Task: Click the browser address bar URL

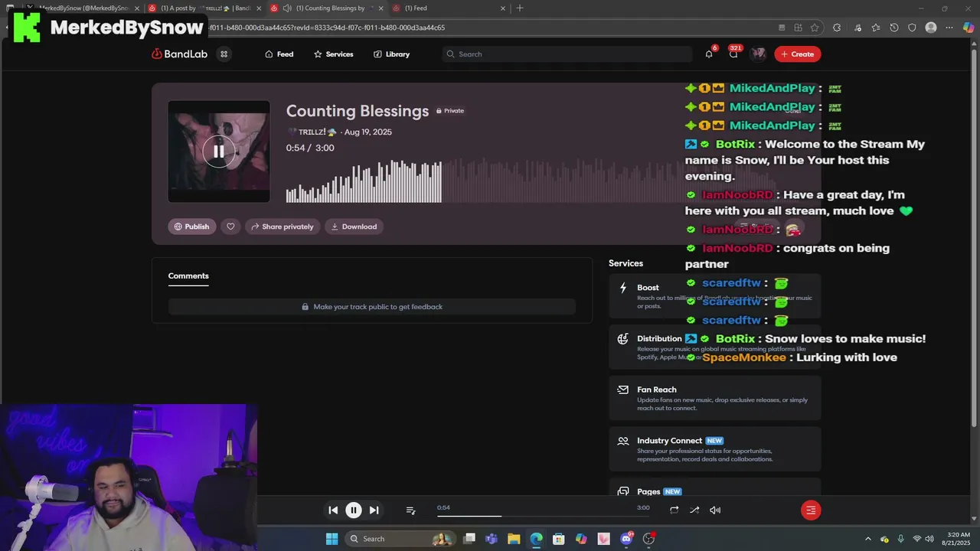Action: pos(329,28)
